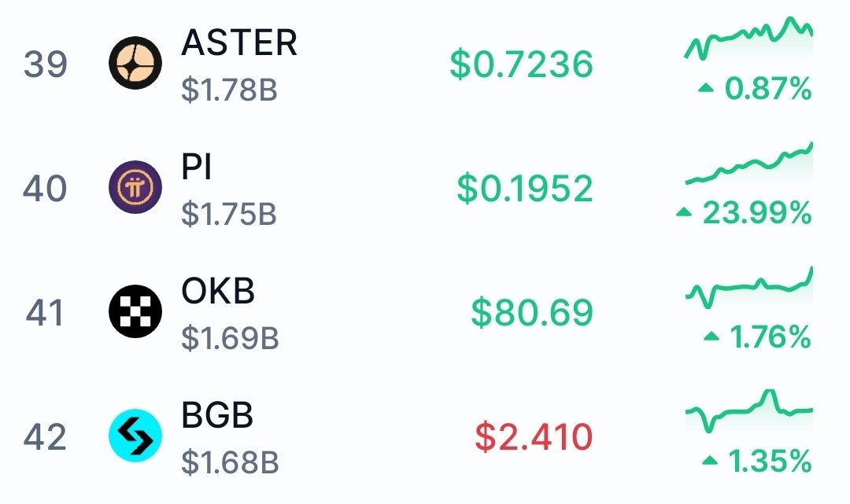
Task: Select the PI coin name
Action: [197, 167]
